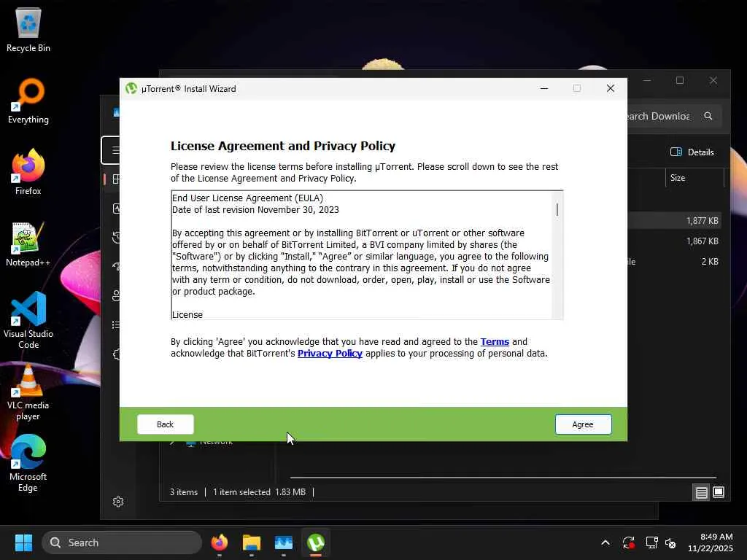Open the Recycle Bin desktop icon

(28, 30)
